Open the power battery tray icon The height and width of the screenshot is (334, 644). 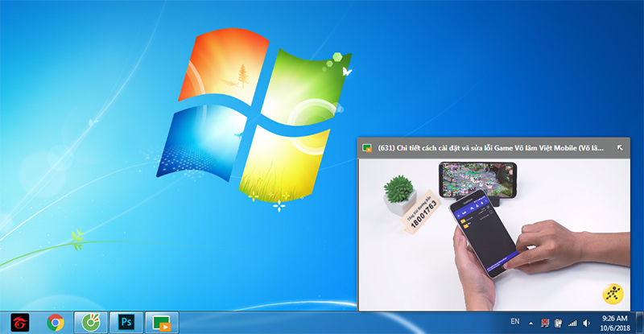click(x=558, y=324)
